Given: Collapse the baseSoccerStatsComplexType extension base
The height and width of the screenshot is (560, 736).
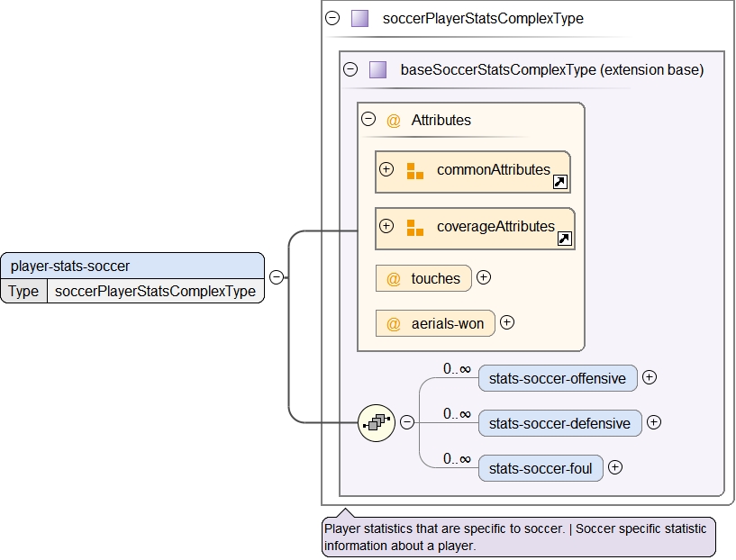Looking at the screenshot, I should [350, 69].
